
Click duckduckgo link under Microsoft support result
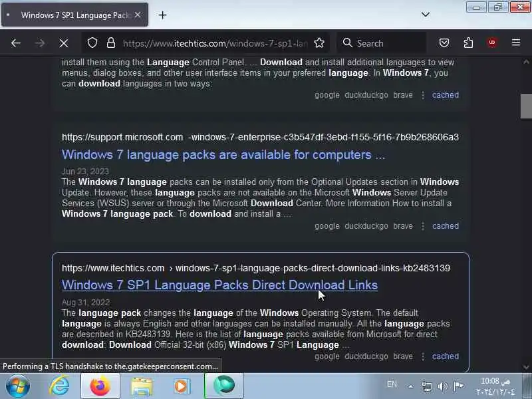click(x=366, y=226)
